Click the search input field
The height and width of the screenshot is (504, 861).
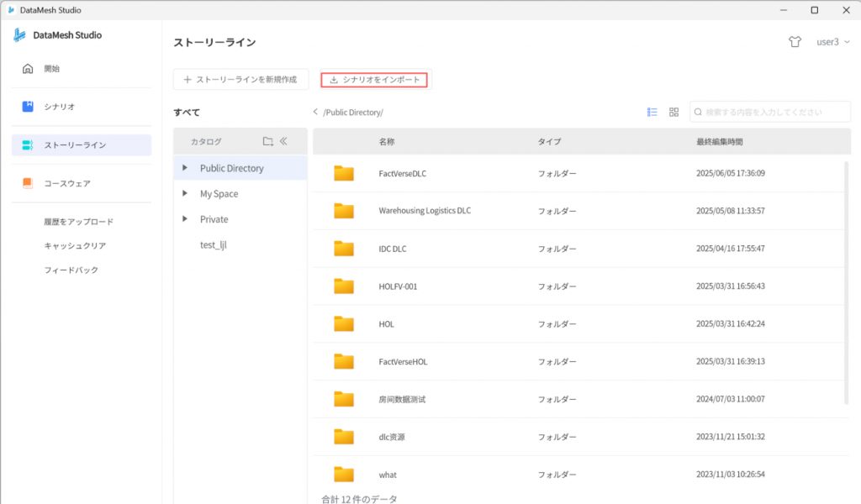[774, 112]
